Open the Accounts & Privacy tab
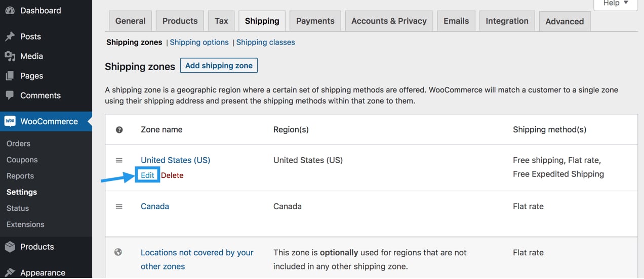 tap(389, 21)
